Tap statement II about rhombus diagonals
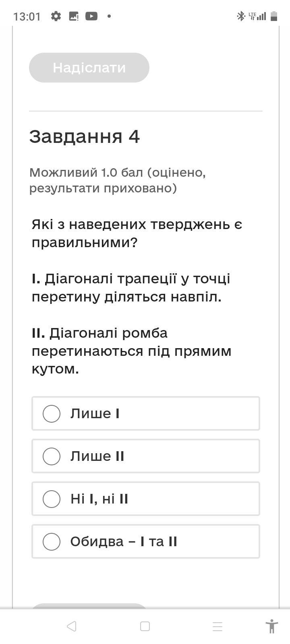The height and width of the screenshot is (644, 290). [x=132, y=351]
